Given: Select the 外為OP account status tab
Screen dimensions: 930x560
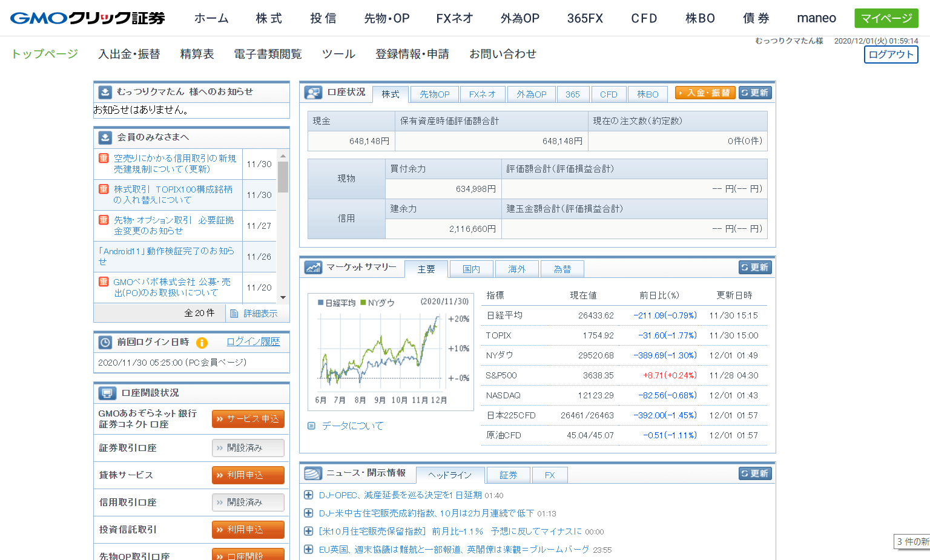Looking at the screenshot, I should (531, 94).
